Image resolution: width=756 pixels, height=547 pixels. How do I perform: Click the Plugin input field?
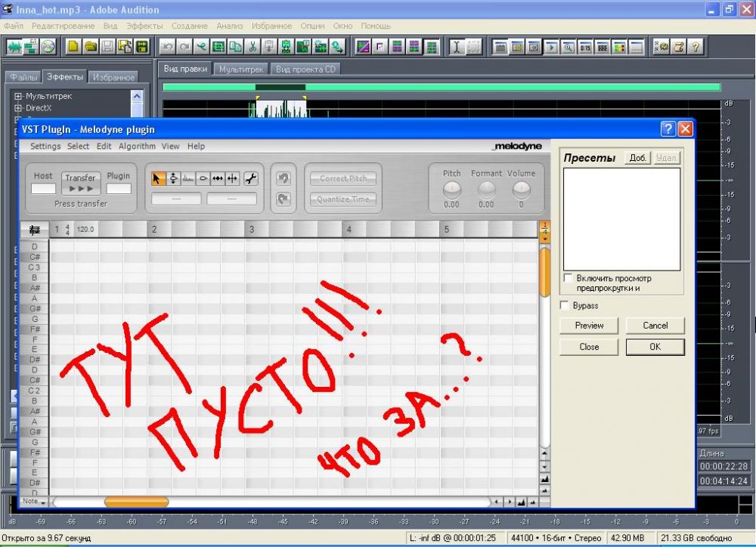[119, 188]
